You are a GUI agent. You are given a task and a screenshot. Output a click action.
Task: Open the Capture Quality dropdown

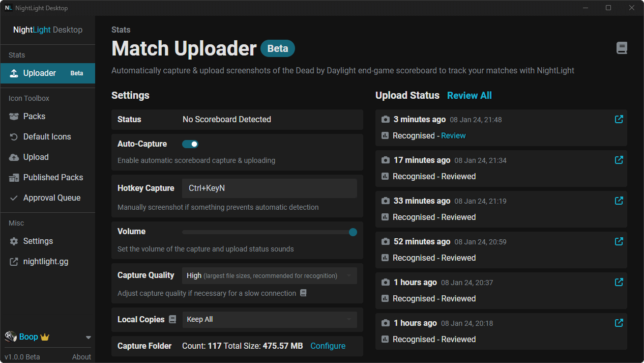tap(269, 275)
